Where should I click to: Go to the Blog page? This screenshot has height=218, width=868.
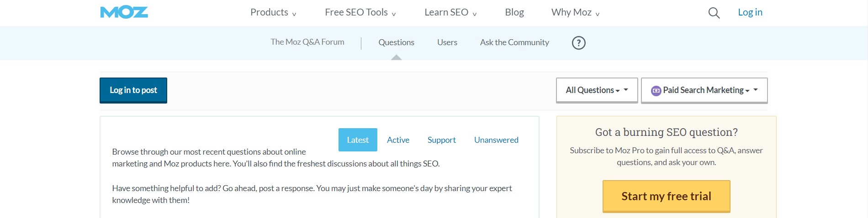[514, 12]
